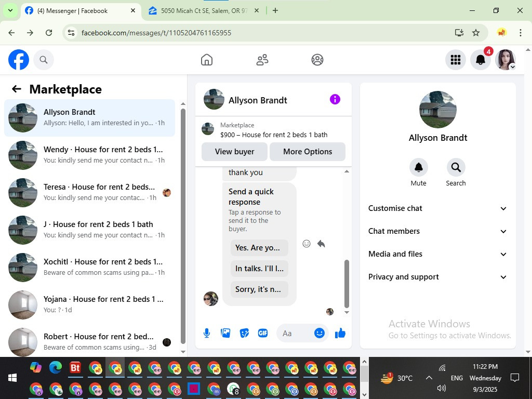532x399 pixels.
Task: Expand the Chat members section
Action: (x=437, y=231)
